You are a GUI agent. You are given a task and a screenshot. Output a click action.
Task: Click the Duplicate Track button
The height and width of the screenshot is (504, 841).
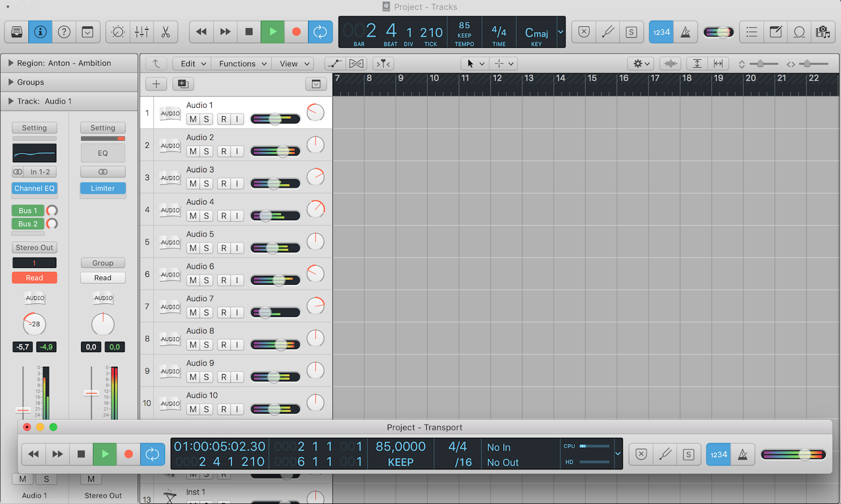pos(183,84)
